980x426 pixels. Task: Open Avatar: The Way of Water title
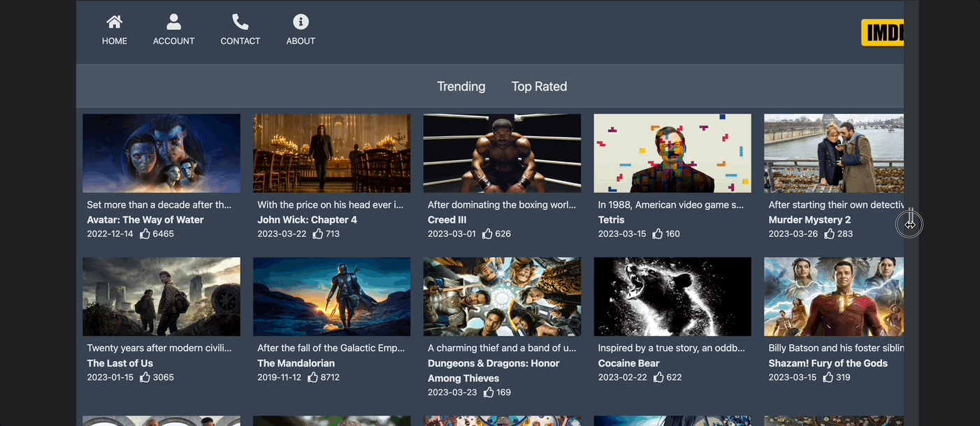point(145,220)
